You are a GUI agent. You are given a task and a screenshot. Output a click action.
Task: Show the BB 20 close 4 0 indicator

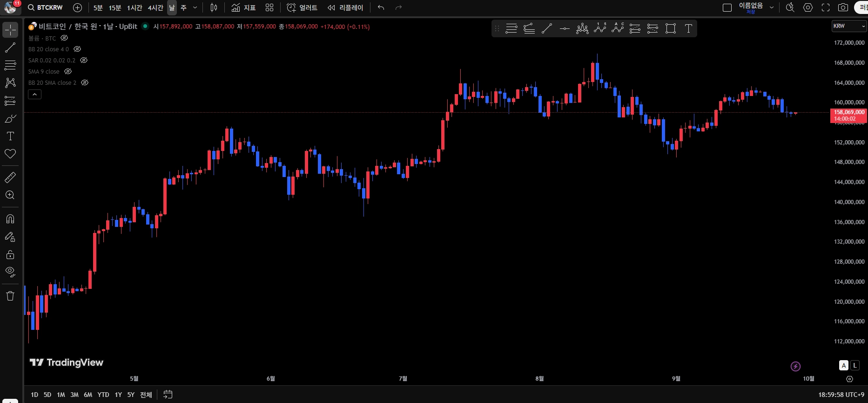(77, 49)
